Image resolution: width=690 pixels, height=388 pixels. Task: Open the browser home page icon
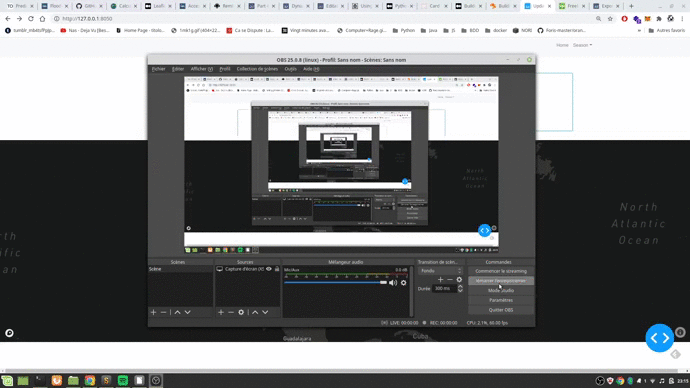42,19
